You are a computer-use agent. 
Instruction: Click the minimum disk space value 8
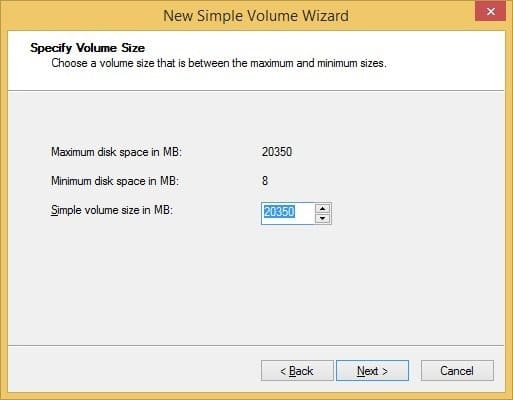point(265,181)
